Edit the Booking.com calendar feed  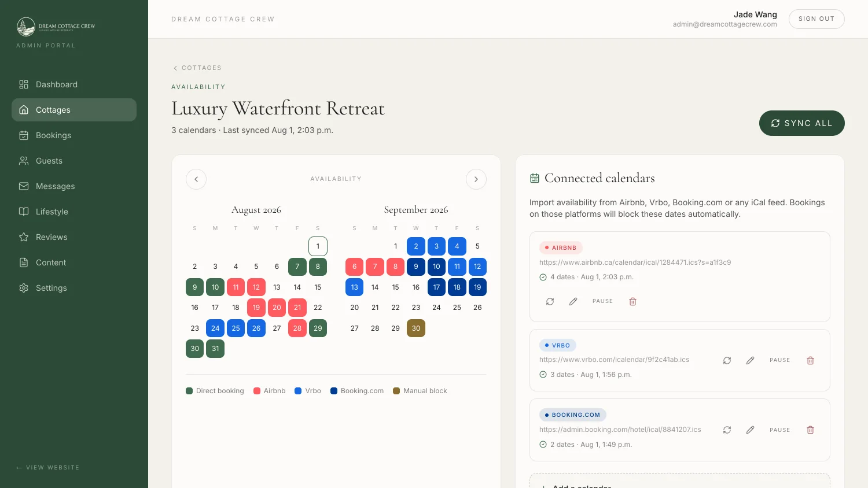[x=750, y=430]
